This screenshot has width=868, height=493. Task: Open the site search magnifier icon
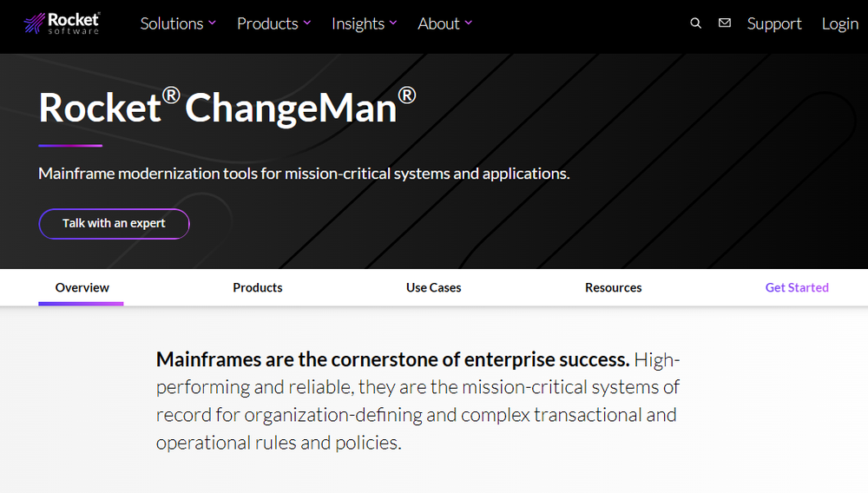pyautogui.click(x=695, y=23)
